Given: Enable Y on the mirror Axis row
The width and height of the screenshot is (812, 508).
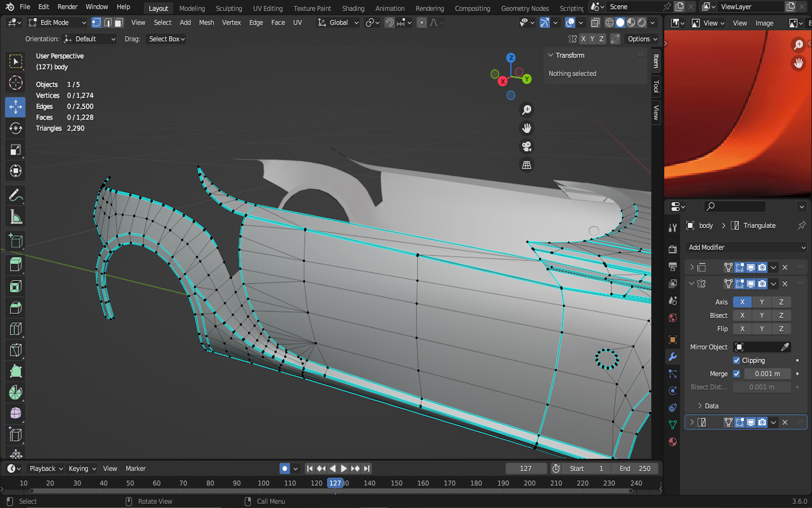Looking at the screenshot, I should click(761, 302).
